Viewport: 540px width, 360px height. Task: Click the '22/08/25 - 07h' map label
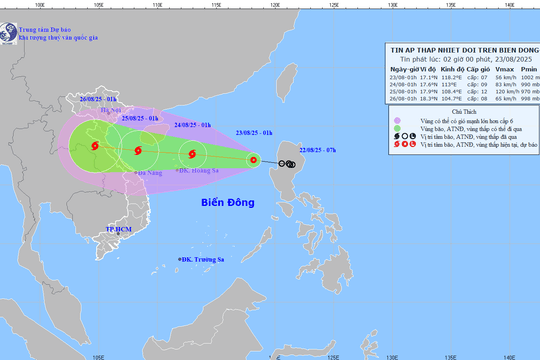pos(318,150)
